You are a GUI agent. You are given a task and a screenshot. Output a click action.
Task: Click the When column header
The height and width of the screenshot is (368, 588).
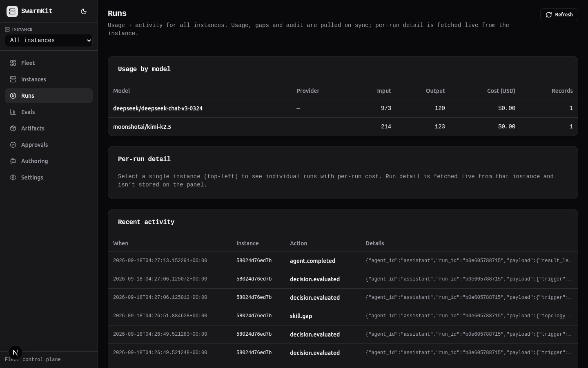tap(120, 243)
